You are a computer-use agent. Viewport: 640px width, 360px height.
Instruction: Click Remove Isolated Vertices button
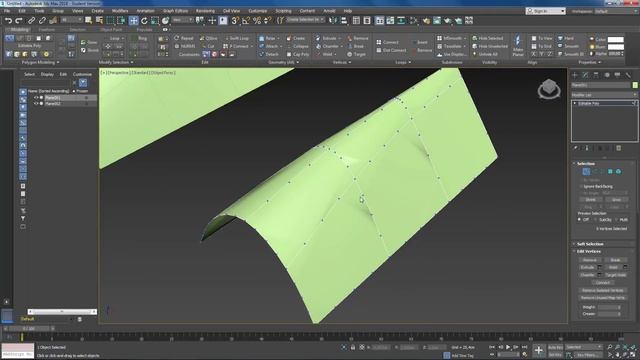click(603, 290)
